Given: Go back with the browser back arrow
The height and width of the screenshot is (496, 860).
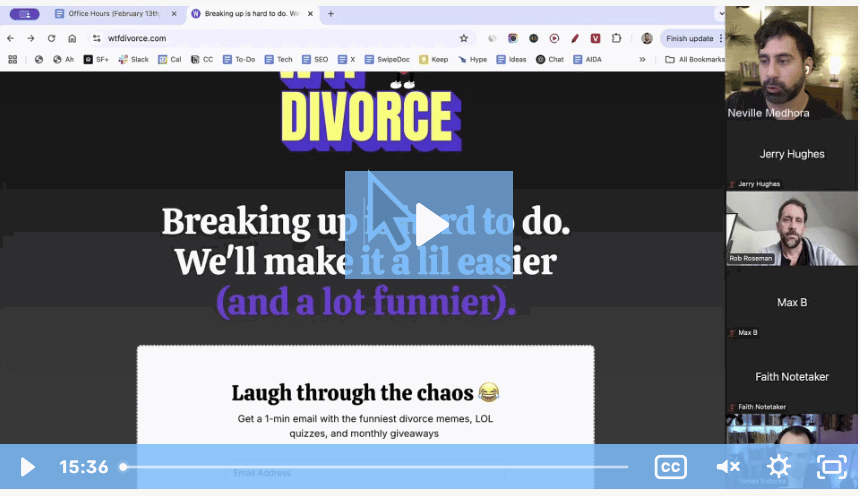Looking at the screenshot, I should coord(10,38).
